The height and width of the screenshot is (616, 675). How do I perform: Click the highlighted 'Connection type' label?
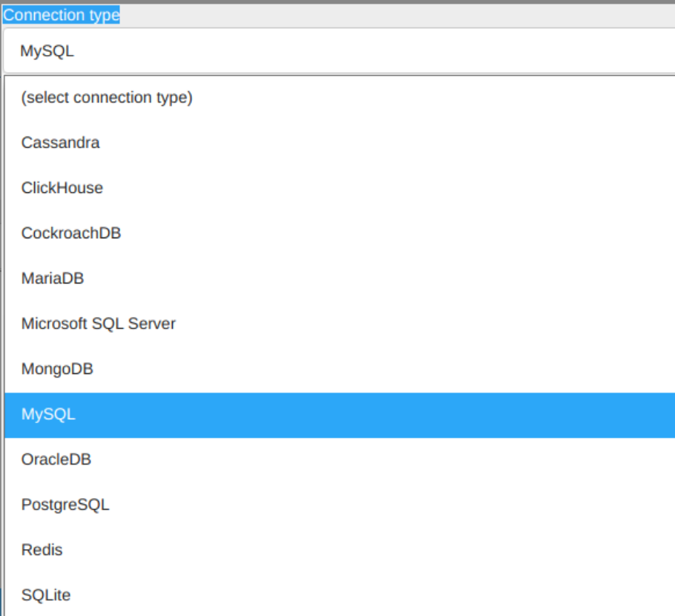tap(61, 15)
